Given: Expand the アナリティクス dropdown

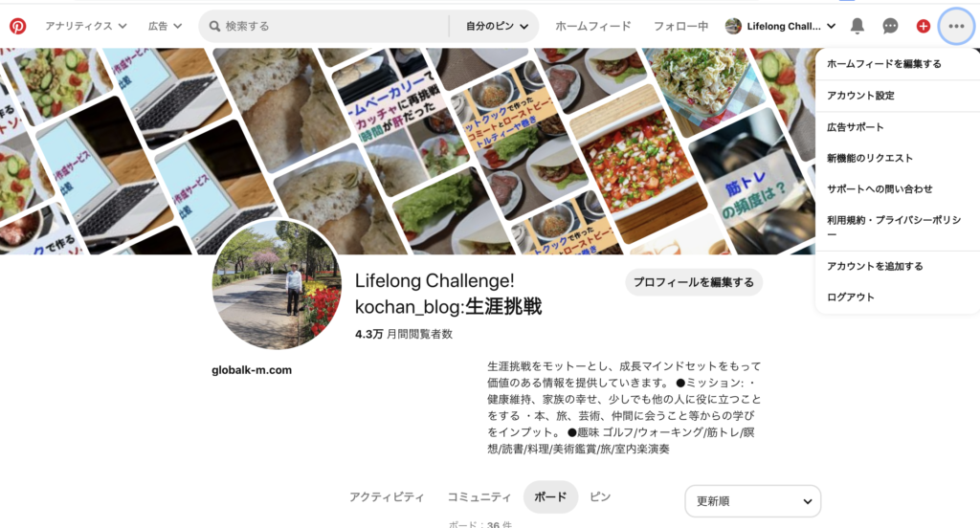Looking at the screenshot, I should click(x=86, y=26).
